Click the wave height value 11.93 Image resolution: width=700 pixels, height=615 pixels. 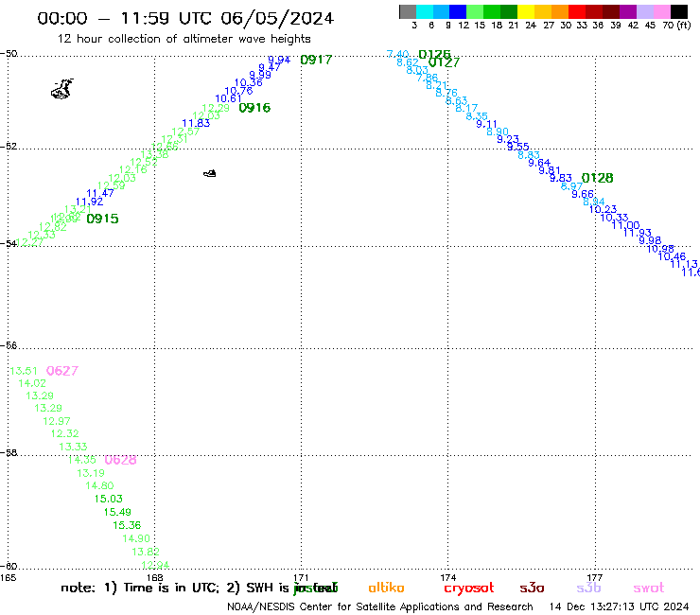pos(637,233)
